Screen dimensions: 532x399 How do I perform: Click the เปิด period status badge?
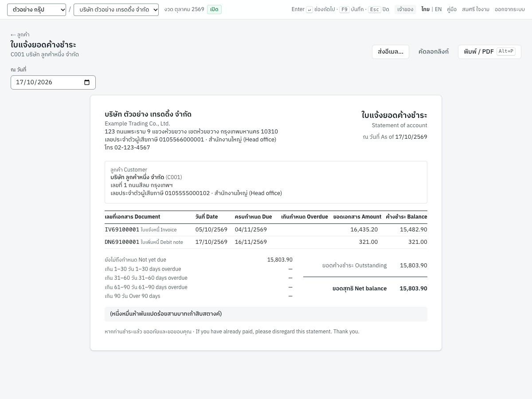(214, 9)
